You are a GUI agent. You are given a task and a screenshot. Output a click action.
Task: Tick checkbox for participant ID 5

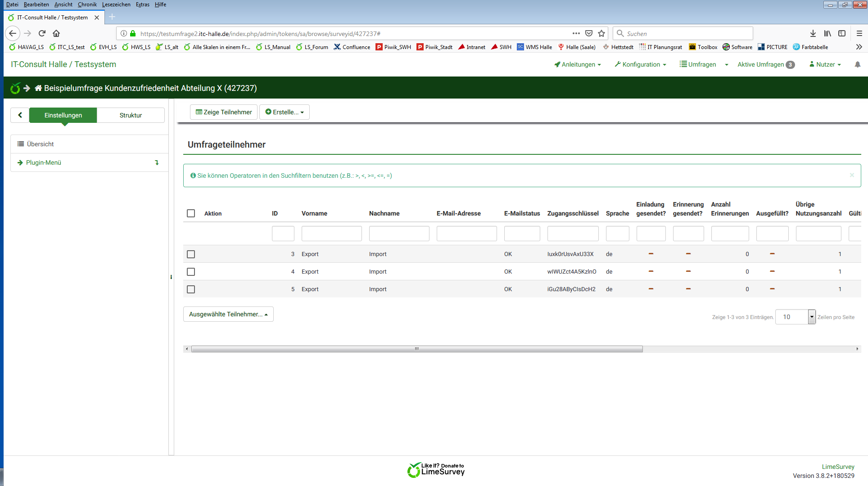tap(191, 289)
